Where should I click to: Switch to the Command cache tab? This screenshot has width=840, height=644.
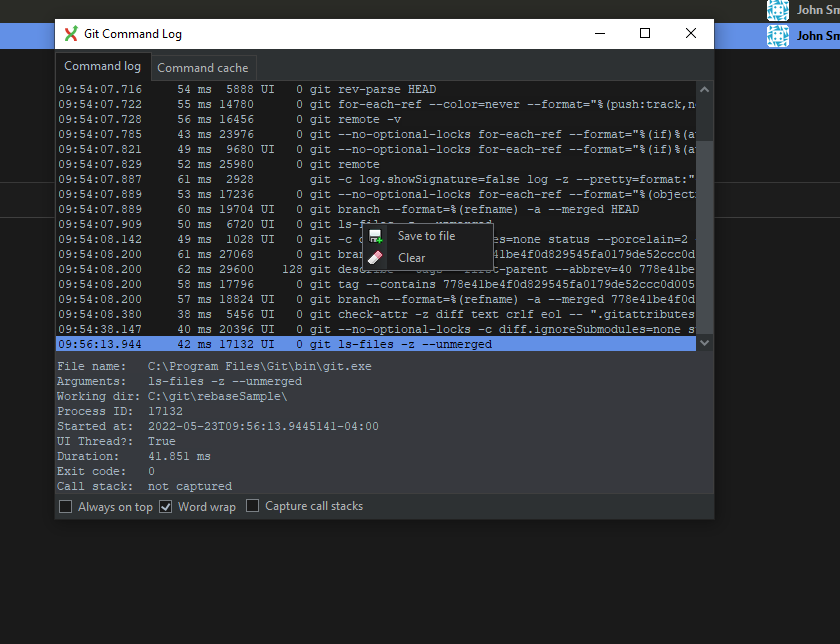tap(203, 67)
